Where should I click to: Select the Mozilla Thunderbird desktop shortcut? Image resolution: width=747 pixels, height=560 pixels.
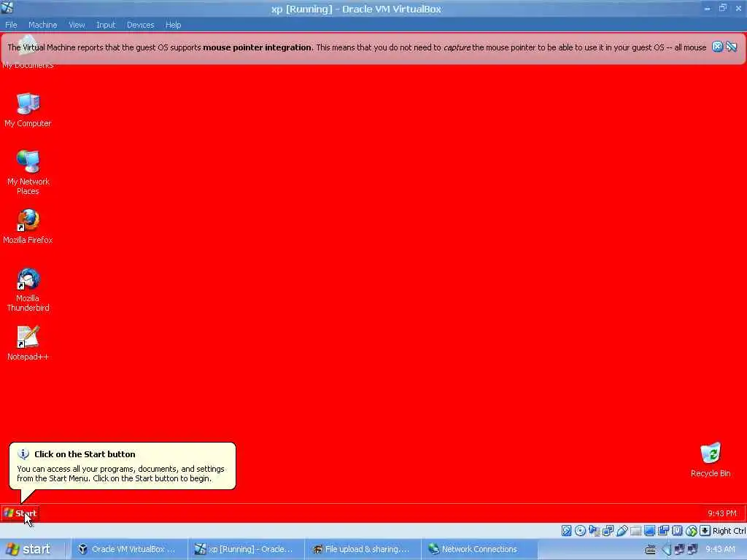click(28, 290)
